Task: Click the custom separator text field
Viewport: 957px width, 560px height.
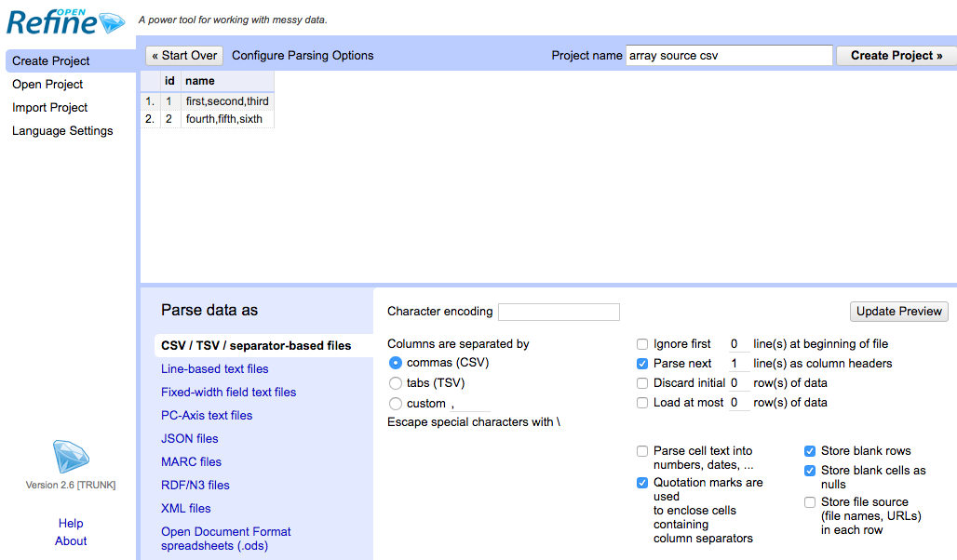Action: click(470, 404)
